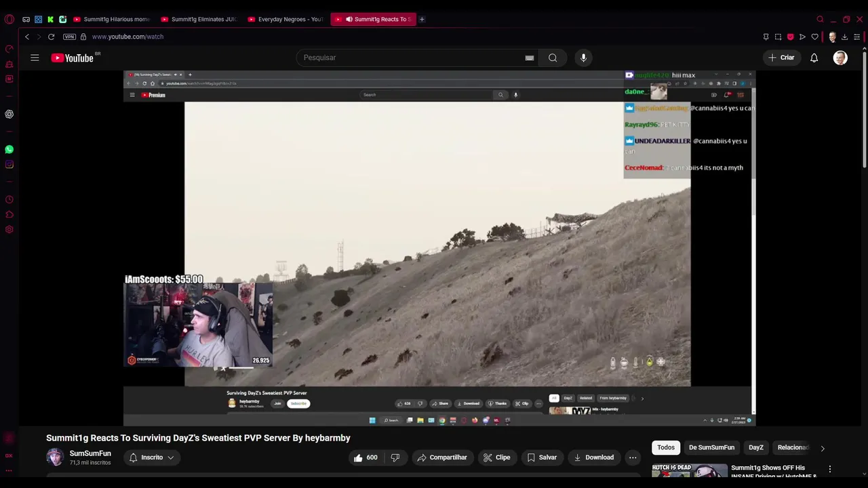Show more filter chips right arrow
868x488 pixels.
(x=823, y=448)
